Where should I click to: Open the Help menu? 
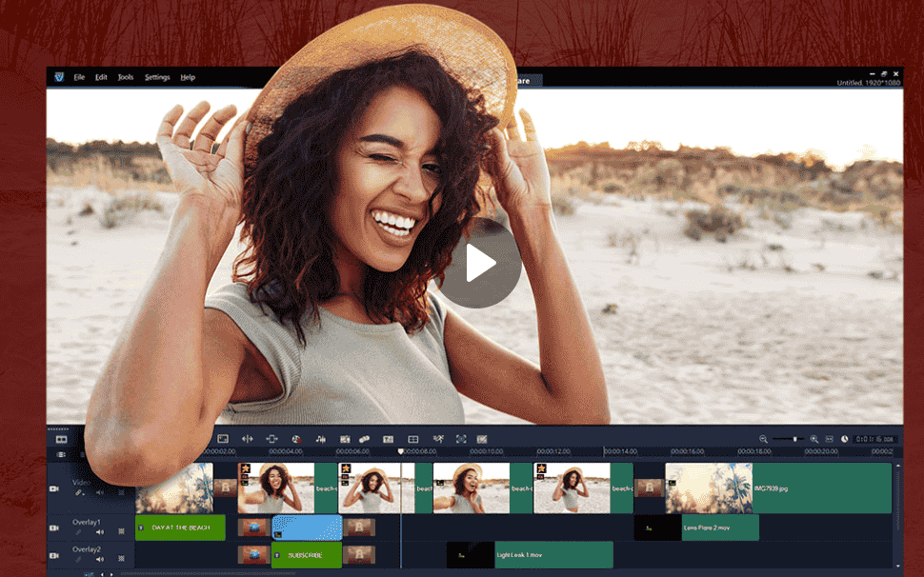[x=188, y=77]
